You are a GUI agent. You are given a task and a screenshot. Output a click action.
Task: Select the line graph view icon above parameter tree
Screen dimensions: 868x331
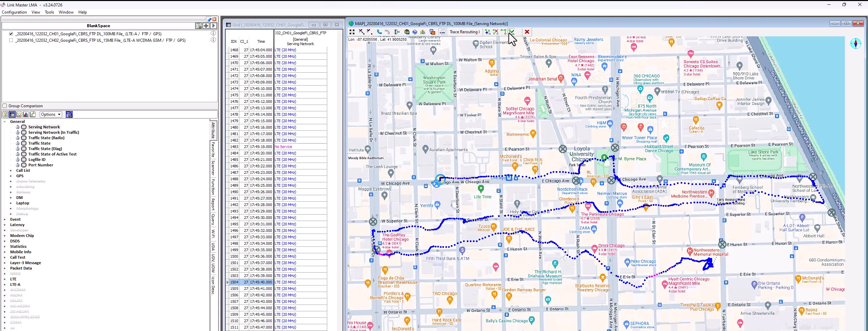tap(19, 114)
